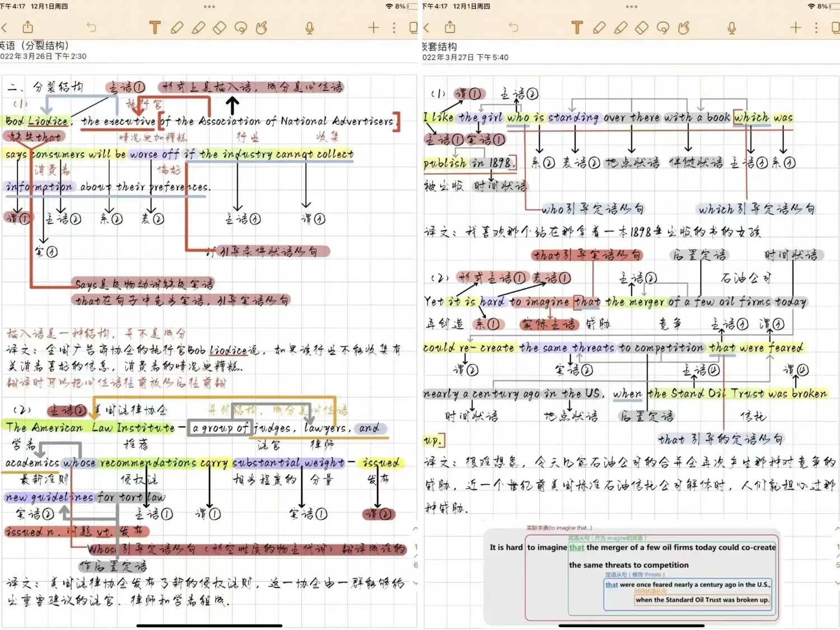Choose the Highlighter tool in left note
Image resolution: width=840 pixels, height=630 pixels.
[x=198, y=27]
